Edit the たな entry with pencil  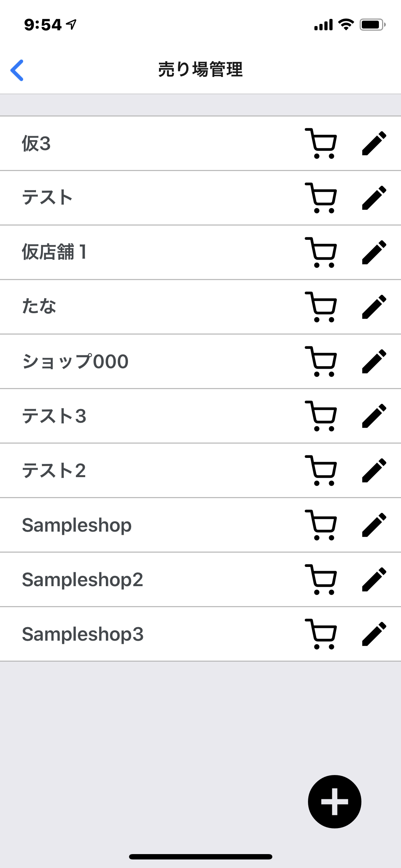pos(374,307)
